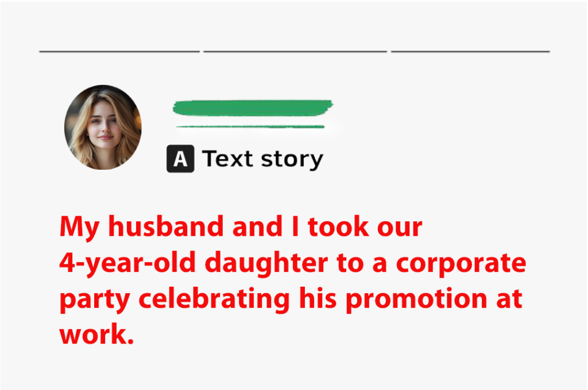Click the word "Text" next to A icon

pos(227,158)
